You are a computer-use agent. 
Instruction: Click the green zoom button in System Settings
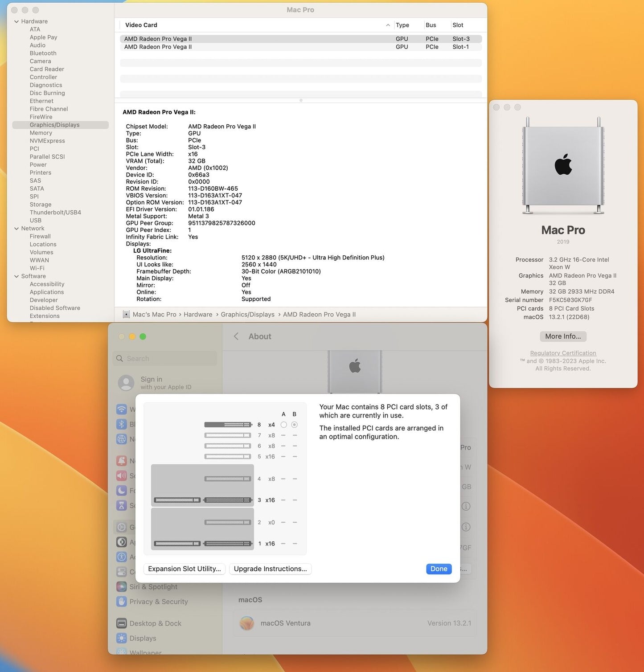click(143, 337)
